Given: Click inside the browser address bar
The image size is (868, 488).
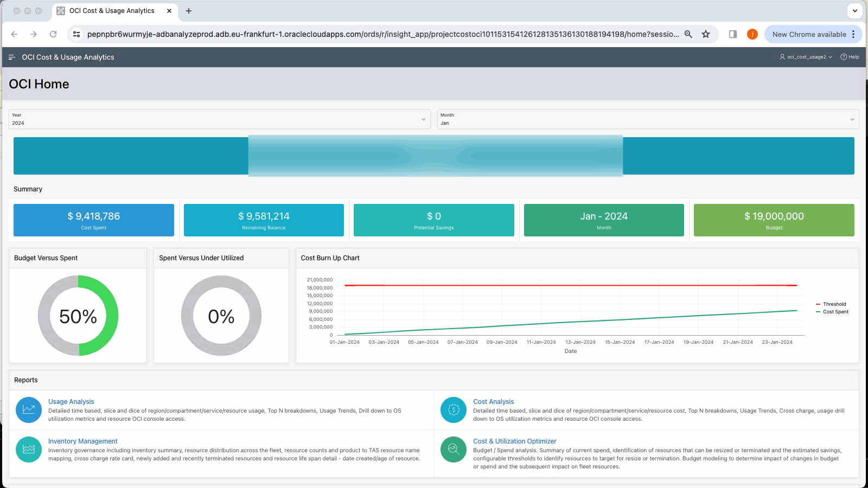Looking at the screenshot, I should [x=380, y=34].
